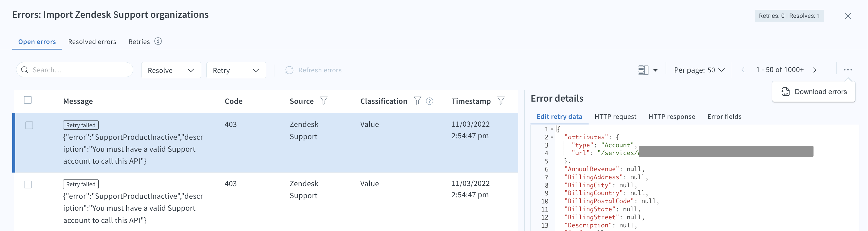Go to previous page of errors
The width and height of the screenshot is (868, 231).
coord(743,70)
